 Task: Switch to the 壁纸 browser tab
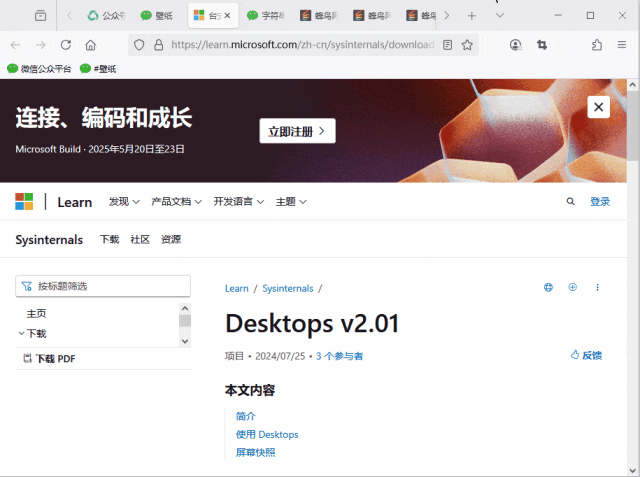click(157, 16)
